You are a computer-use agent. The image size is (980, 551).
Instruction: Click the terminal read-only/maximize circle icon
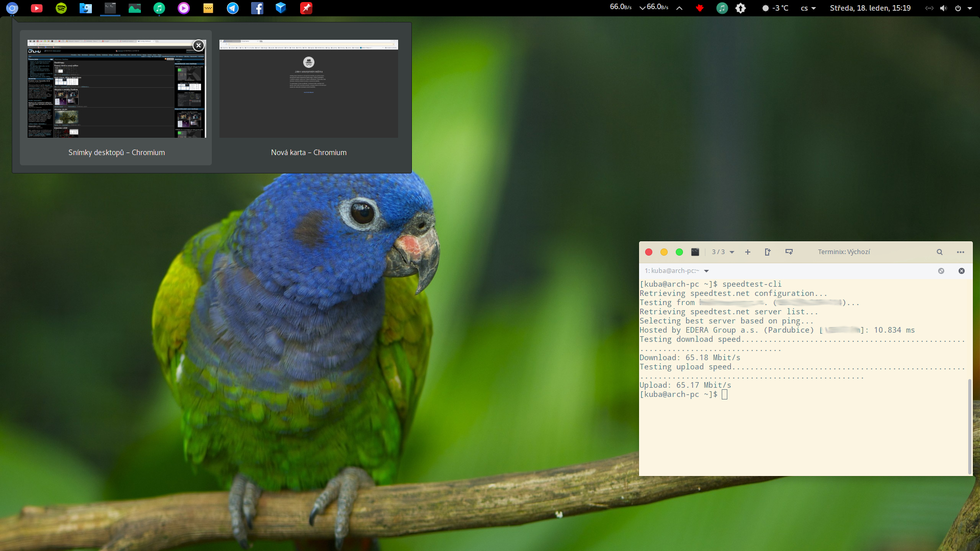tap(941, 271)
